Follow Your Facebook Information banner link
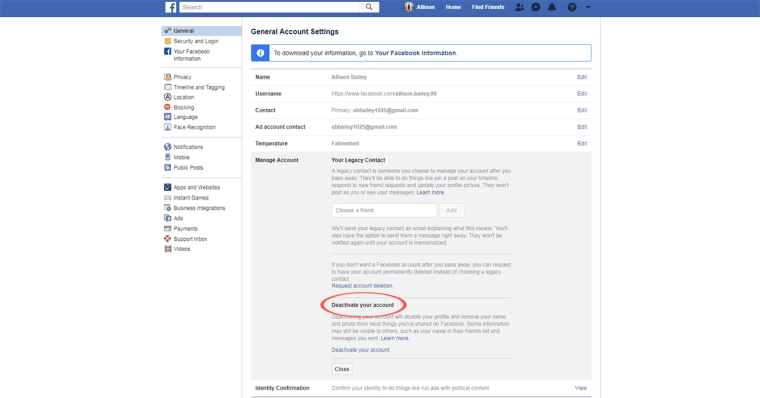Screen dimensions: 760x398 click(415, 53)
